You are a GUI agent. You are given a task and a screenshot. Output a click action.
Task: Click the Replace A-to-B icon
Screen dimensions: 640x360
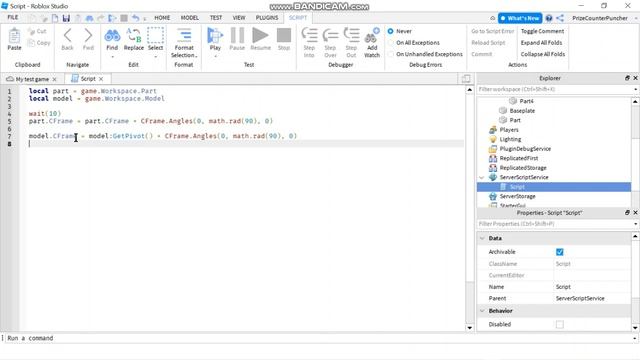click(133, 36)
